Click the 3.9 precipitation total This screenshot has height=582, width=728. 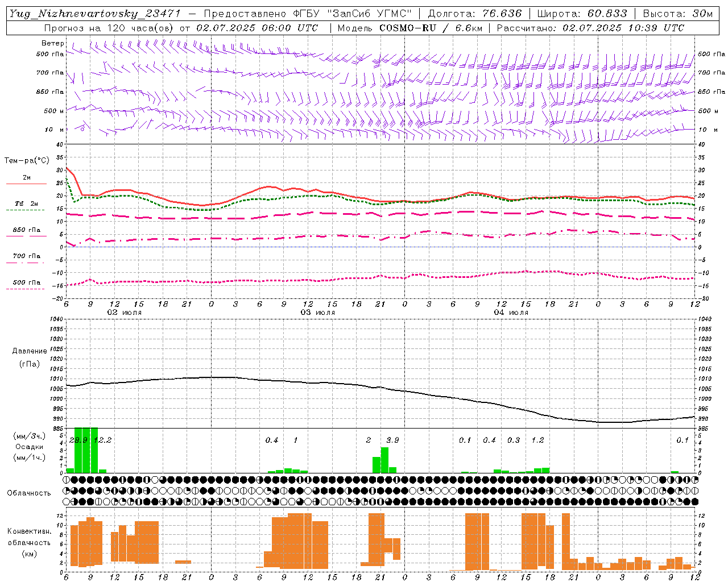click(392, 440)
